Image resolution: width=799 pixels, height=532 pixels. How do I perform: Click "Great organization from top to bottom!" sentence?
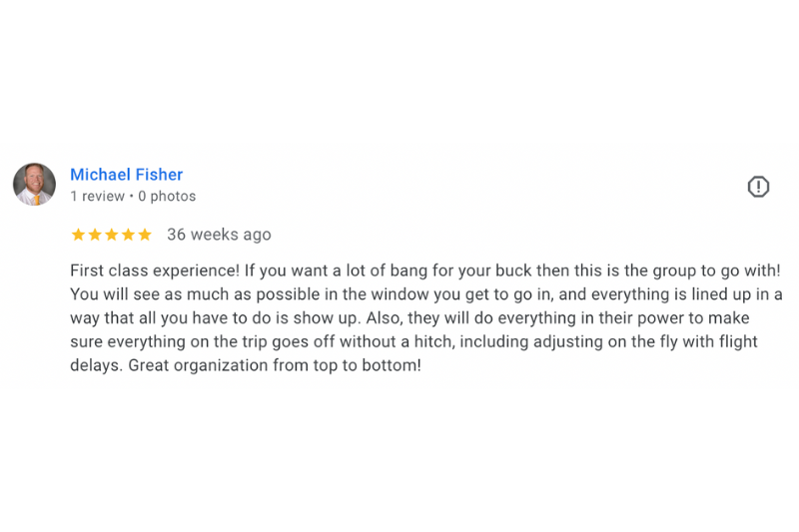(x=275, y=365)
